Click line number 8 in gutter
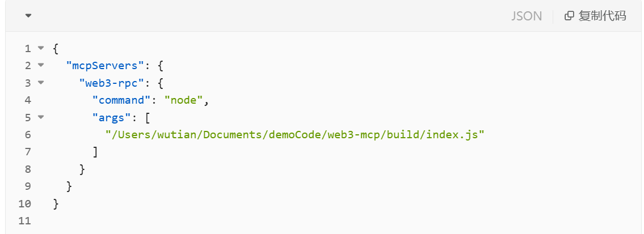The width and height of the screenshot is (644, 234). pos(28,169)
